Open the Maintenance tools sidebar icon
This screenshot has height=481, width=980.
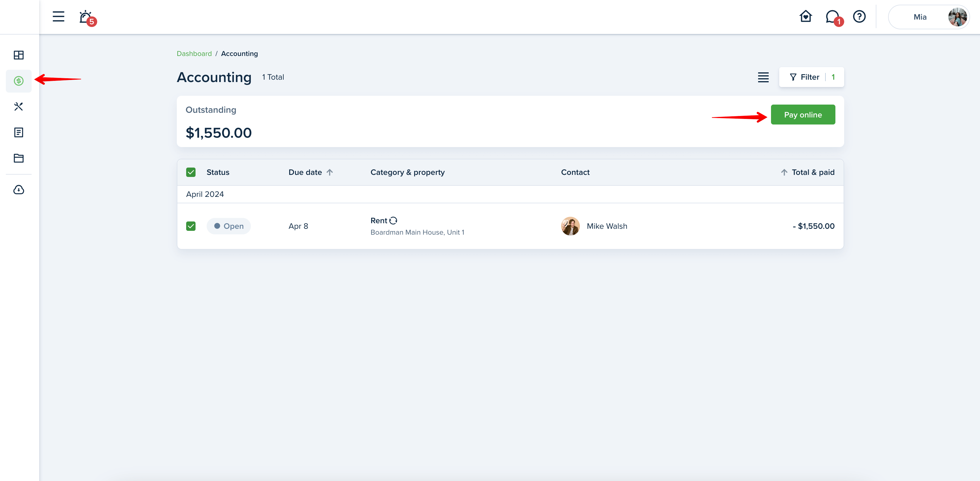pyautogui.click(x=19, y=107)
